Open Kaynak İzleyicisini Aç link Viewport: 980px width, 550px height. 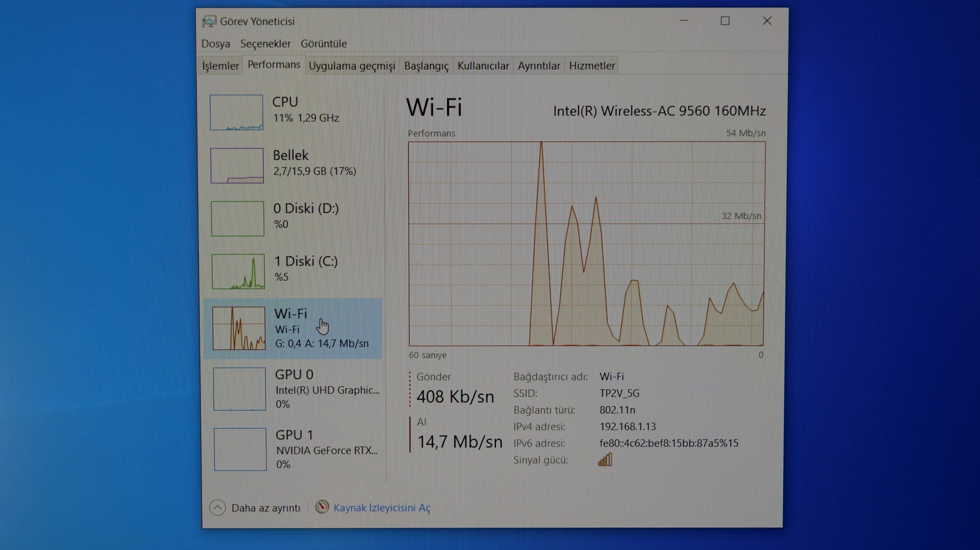pyautogui.click(x=382, y=508)
